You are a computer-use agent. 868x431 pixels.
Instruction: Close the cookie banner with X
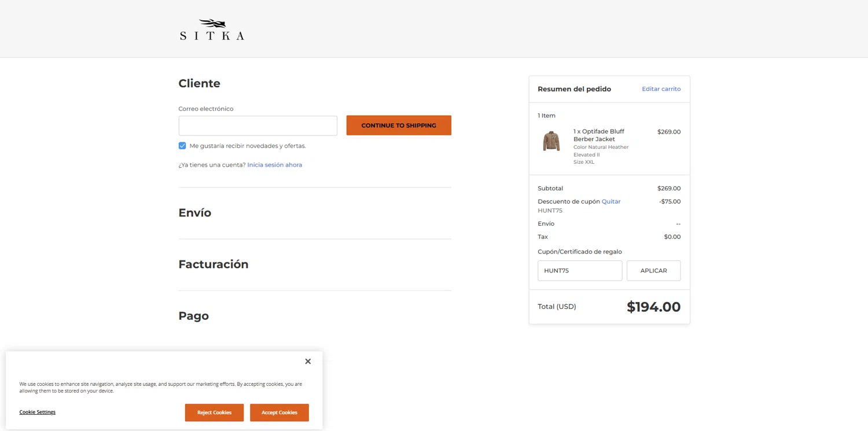pyautogui.click(x=308, y=362)
